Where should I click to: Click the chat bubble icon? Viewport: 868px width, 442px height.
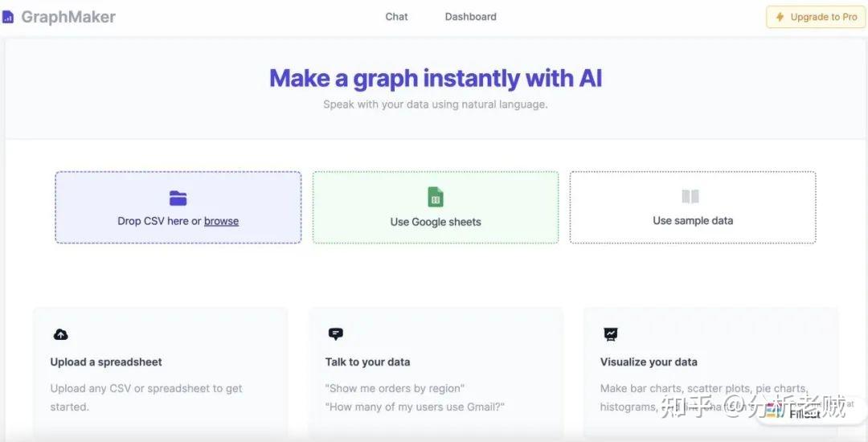pos(335,334)
